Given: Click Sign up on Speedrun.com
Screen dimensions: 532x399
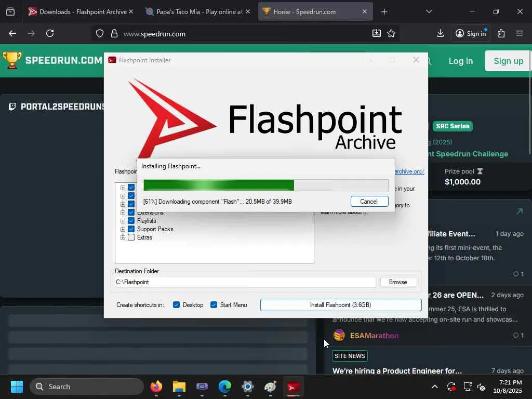Looking at the screenshot, I should pos(508,61).
